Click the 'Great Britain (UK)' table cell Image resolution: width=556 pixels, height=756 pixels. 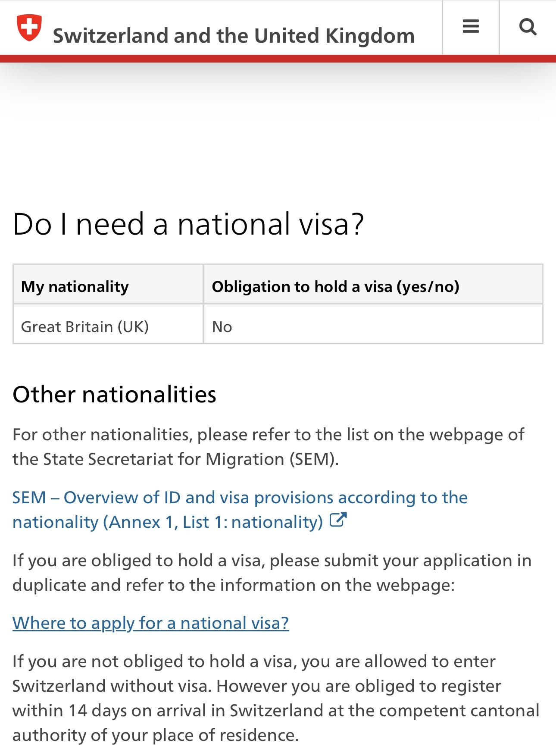(108, 324)
